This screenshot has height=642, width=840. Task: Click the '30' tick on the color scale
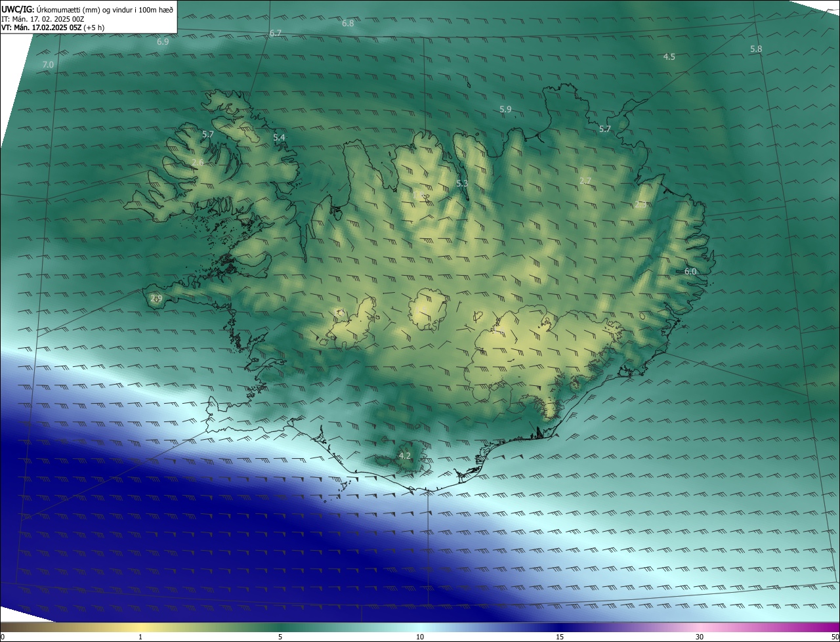(x=700, y=637)
